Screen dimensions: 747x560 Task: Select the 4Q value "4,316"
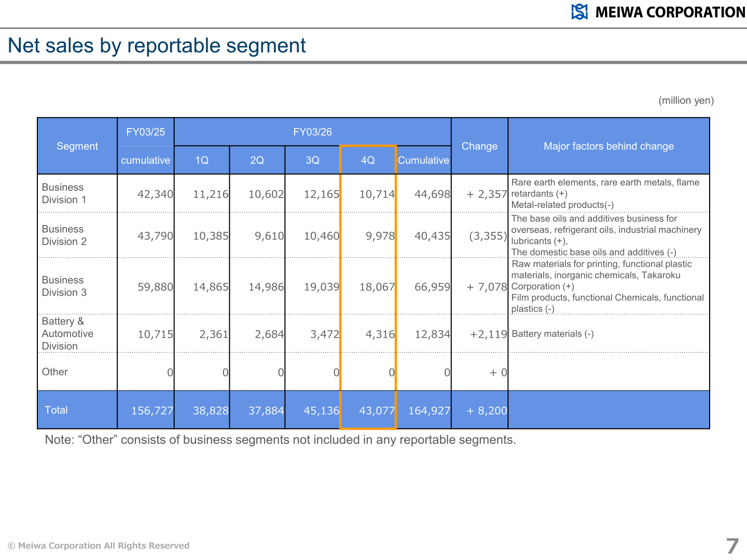(380, 334)
